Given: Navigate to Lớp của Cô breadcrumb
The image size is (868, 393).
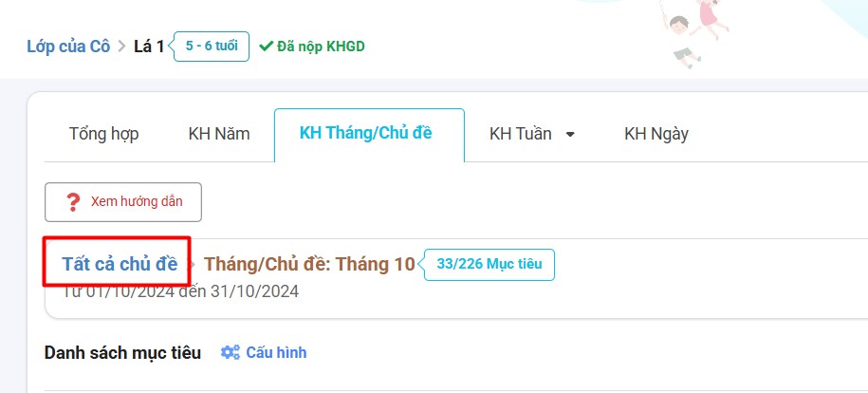Looking at the screenshot, I should click(68, 46).
